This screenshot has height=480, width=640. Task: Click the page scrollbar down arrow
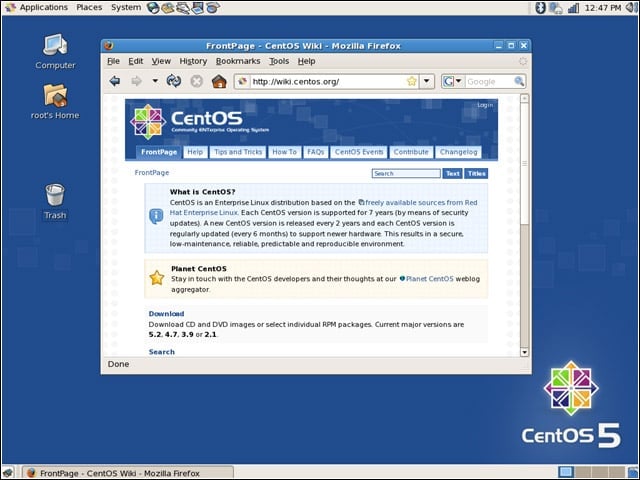(x=524, y=352)
